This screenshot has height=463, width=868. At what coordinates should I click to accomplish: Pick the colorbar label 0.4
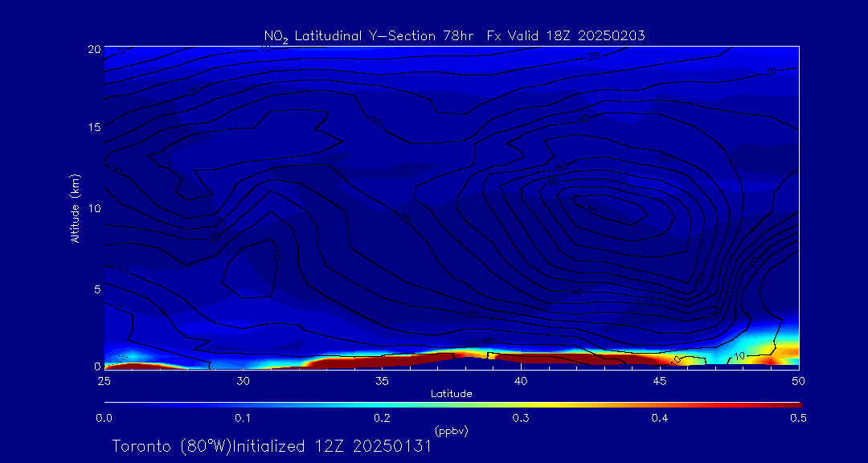pos(660,418)
